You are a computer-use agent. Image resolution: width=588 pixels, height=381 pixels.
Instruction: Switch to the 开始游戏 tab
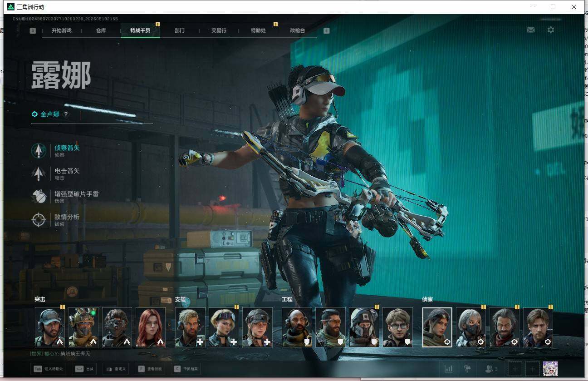tap(62, 31)
